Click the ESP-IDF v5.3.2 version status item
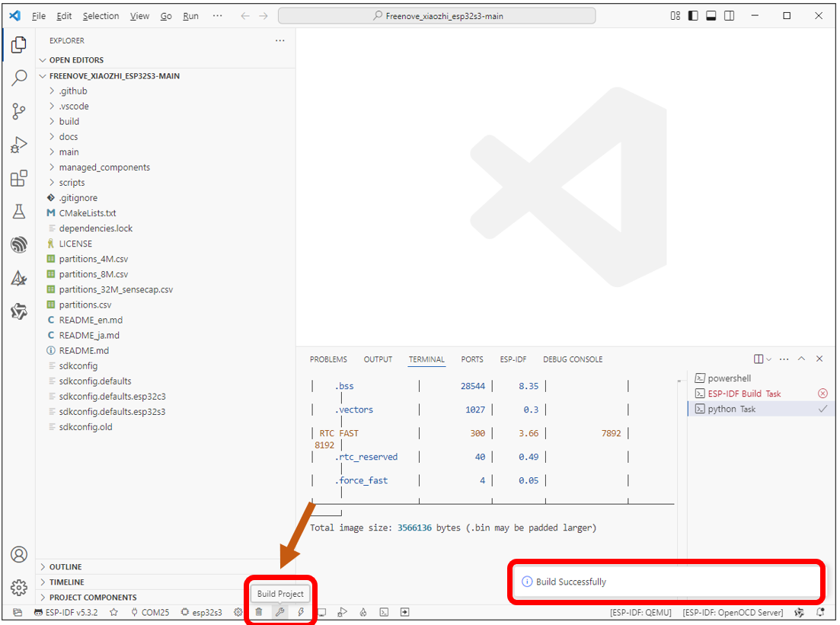Image resolution: width=840 pixels, height=625 pixels. click(x=66, y=612)
